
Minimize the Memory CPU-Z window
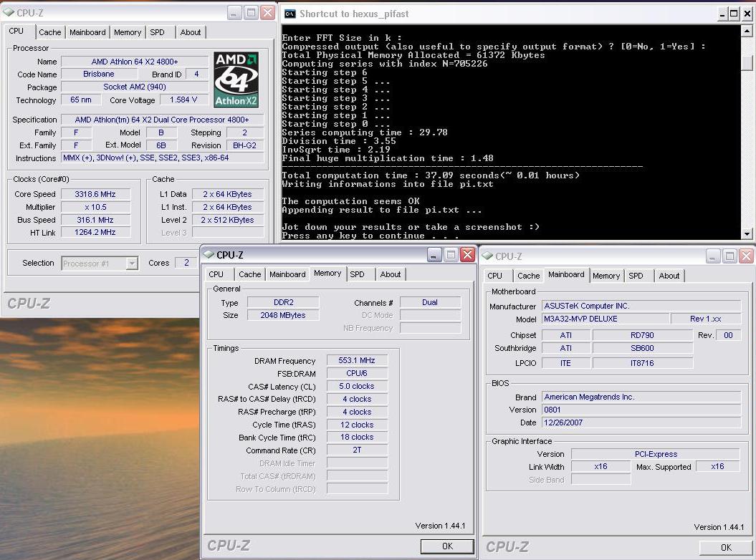tap(434, 254)
